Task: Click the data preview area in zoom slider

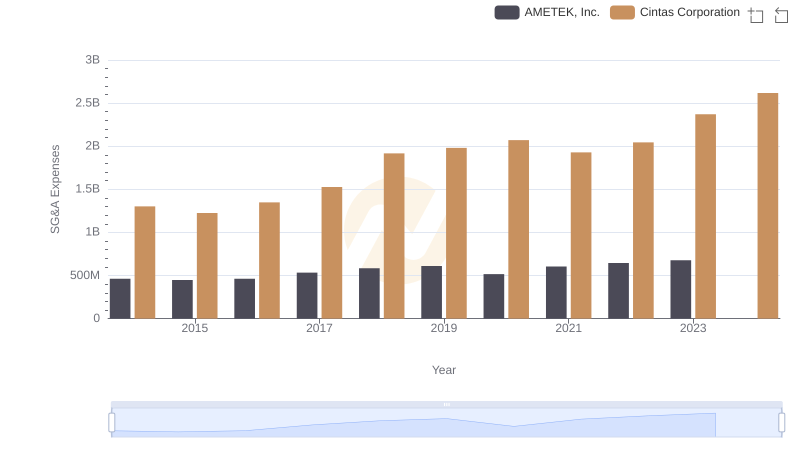Action: click(x=446, y=423)
